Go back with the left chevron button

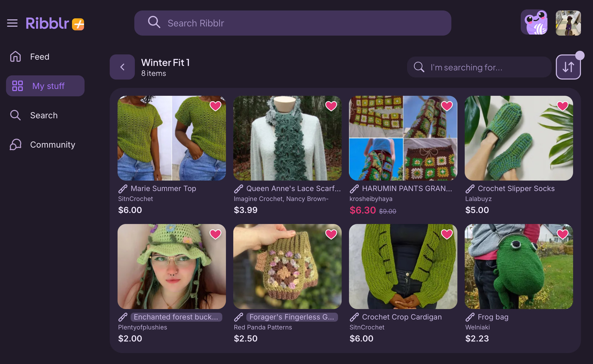click(x=122, y=67)
